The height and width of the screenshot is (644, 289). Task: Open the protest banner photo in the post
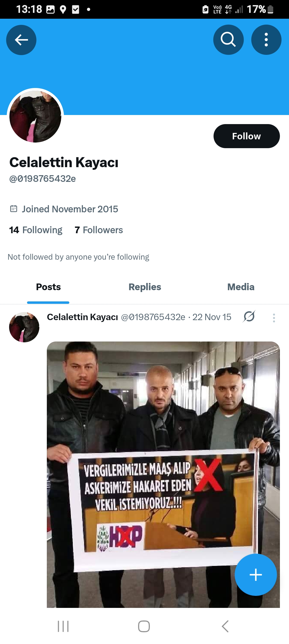[163, 475]
